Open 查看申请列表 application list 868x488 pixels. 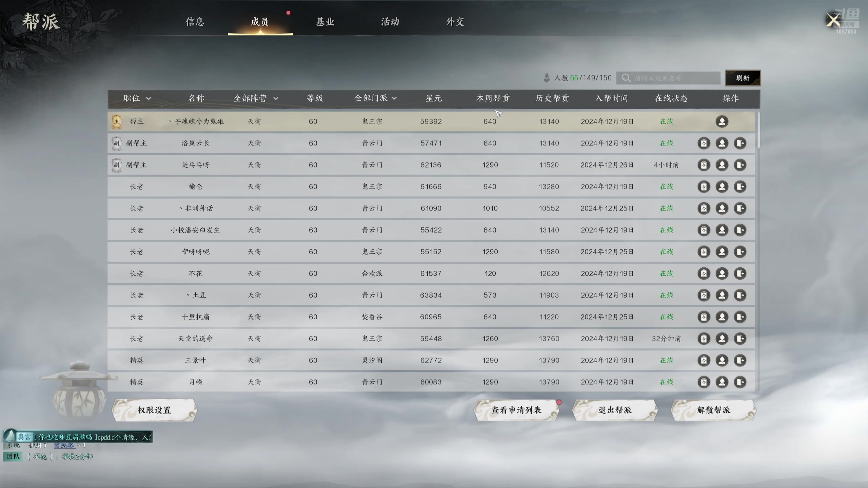pos(516,410)
